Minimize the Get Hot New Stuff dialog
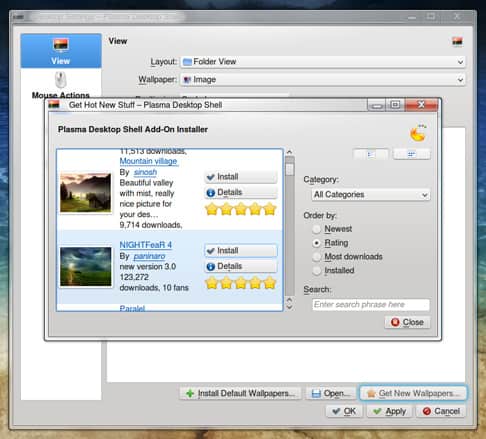Screen dimensions: 486x439 [377, 105]
